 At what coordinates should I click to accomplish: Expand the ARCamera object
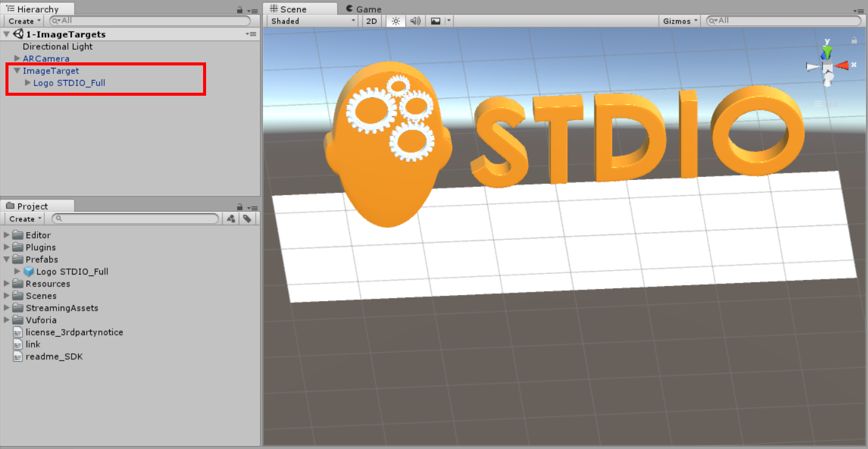(17, 59)
